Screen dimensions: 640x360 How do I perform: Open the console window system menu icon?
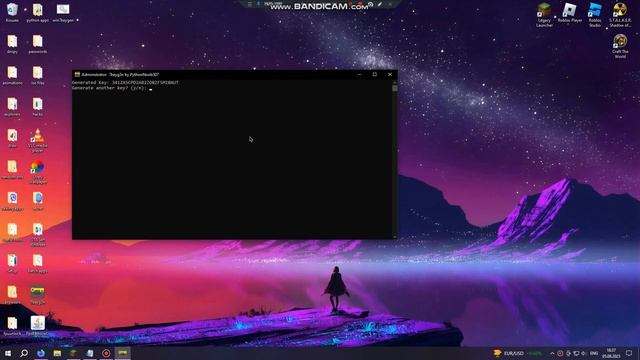(77, 75)
